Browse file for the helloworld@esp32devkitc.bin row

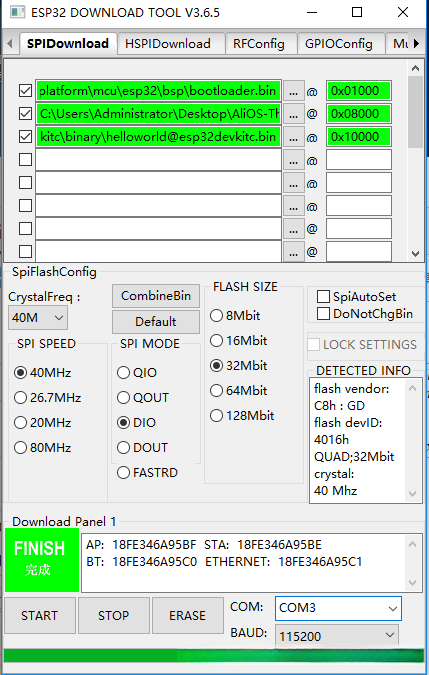click(x=293, y=137)
